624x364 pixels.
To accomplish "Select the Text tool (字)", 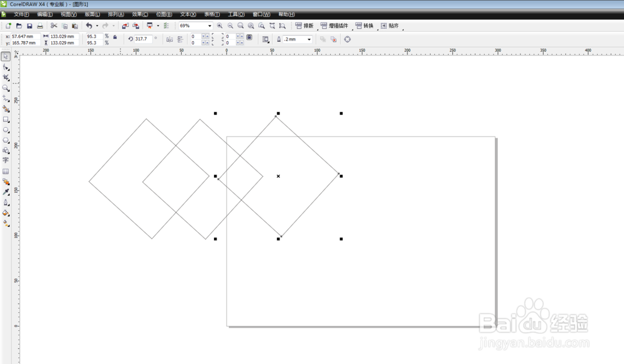I will tap(6, 161).
